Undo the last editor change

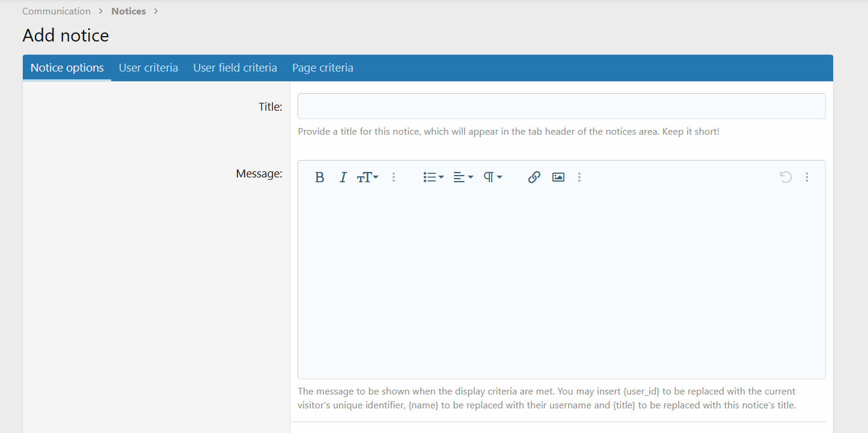[x=786, y=177]
